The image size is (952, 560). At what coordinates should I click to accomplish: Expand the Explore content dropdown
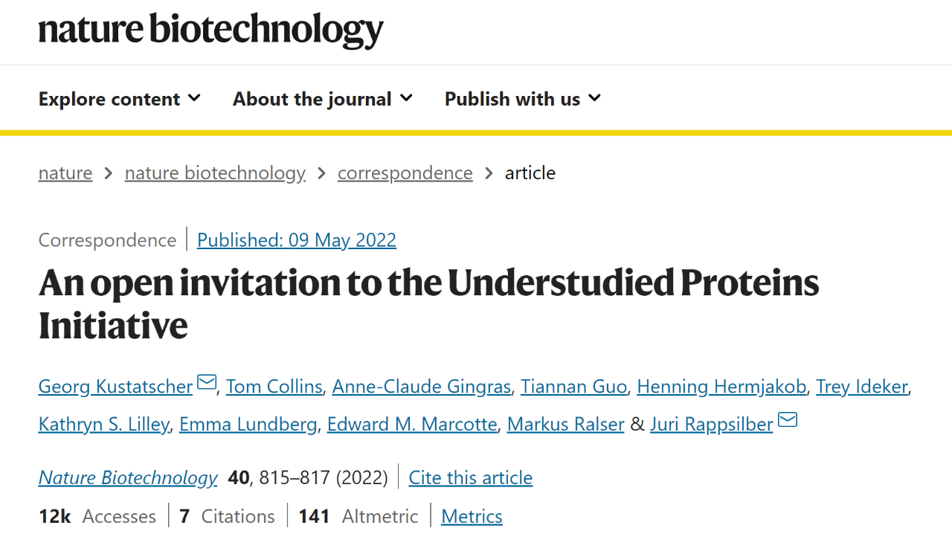pos(120,99)
